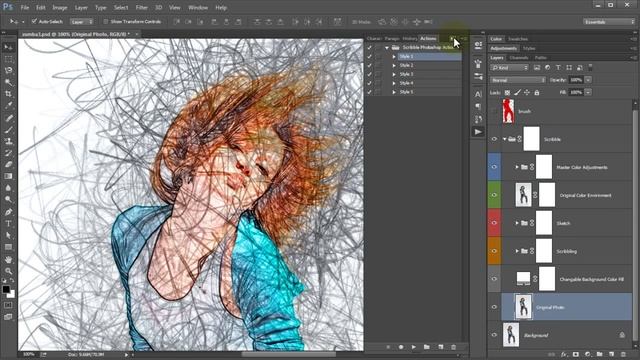Viewport: 640px width, 360px height.
Task: Open the Character panel icon in dock
Action: pyautogui.click(x=478, y=94)
